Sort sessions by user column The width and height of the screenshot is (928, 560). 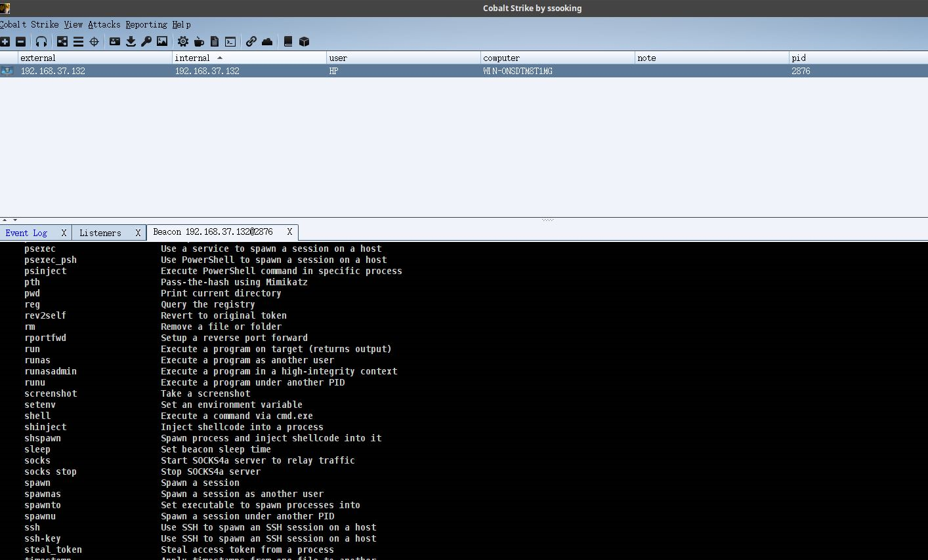[x=404, y=58]
